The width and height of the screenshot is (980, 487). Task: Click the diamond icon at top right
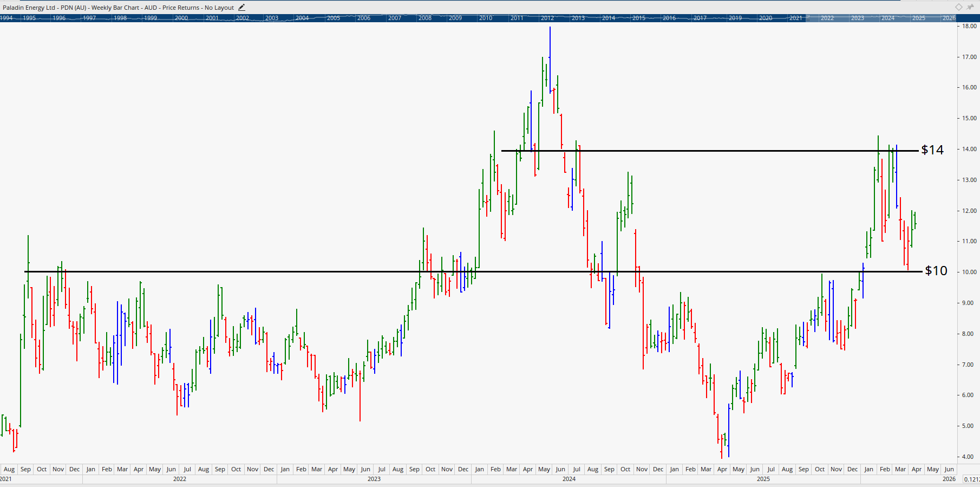click(959, 7)
